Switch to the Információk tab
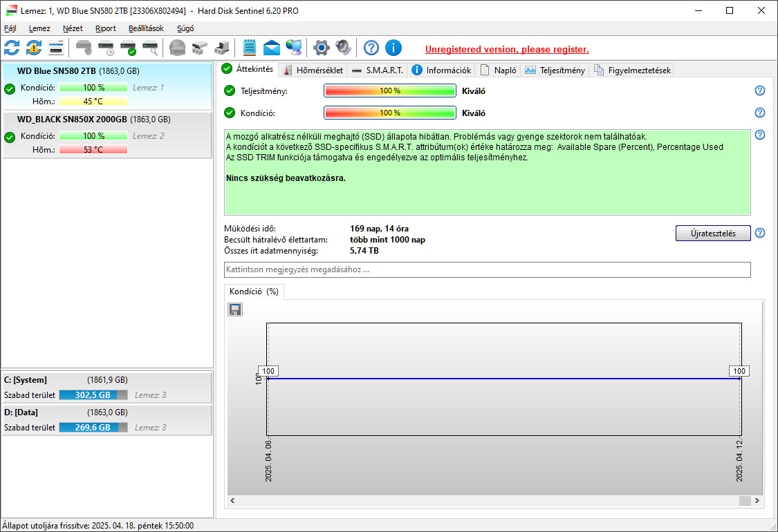This screenshot has height=532, width=778. click(442, 70)
